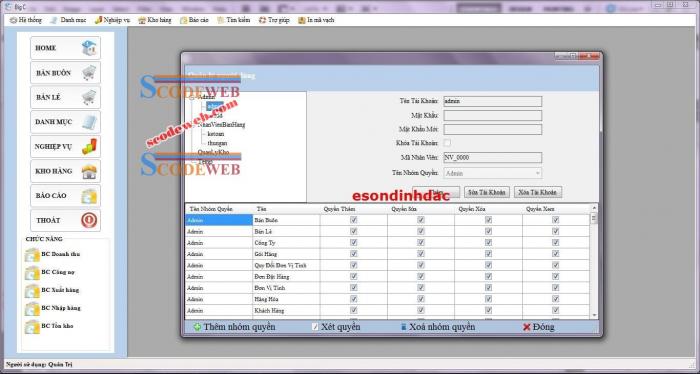This screenshot has width=700, height=374.
Task: Click Xoá nhóm quyền trash icon
Action: 404,327
